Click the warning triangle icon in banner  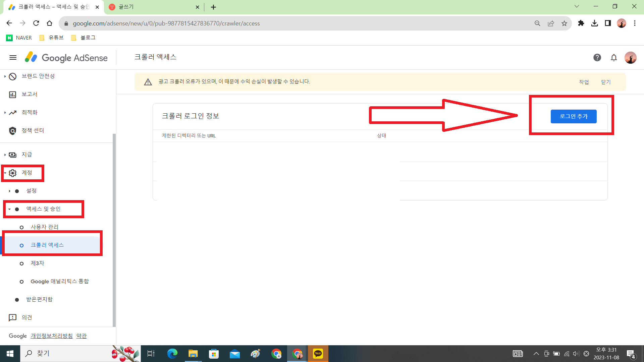tap(148, 81)
